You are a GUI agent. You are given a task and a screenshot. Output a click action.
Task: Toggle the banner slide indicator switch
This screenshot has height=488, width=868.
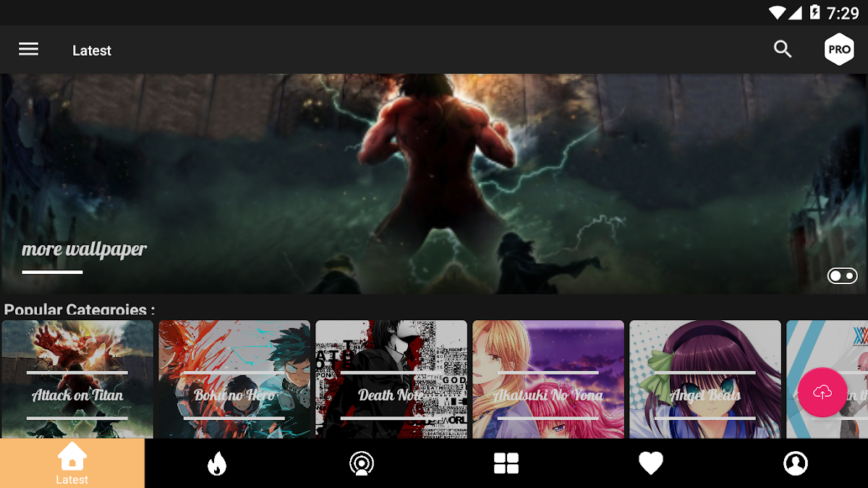point(842,275)
